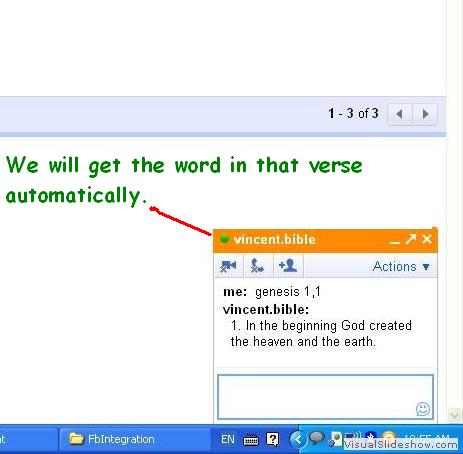Click the on-screen keyboard language bar icon
The width and height of the screenshot is (463, 454).
[251, 440]
